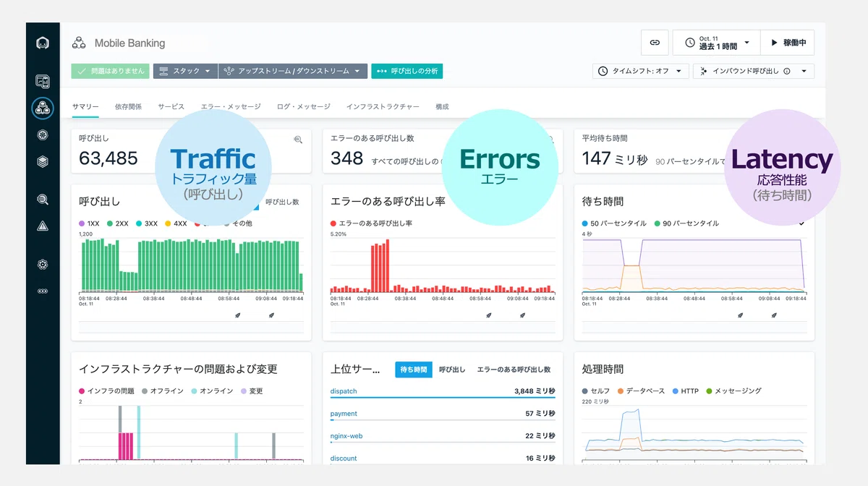This screenshot has height=486, width=868.
Task: Open the インバウンド呼び出し dropdown
Action: pyautogui.click(x=754, y=71)
